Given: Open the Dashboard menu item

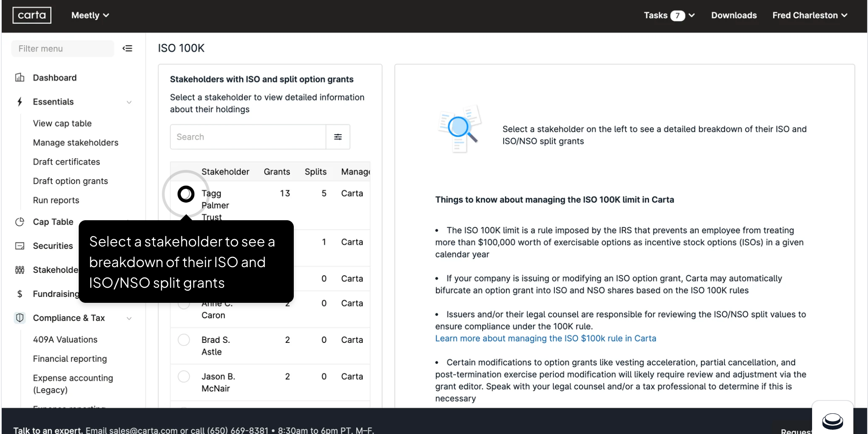Looking at the screenshot, I should [x=55, y=77].
